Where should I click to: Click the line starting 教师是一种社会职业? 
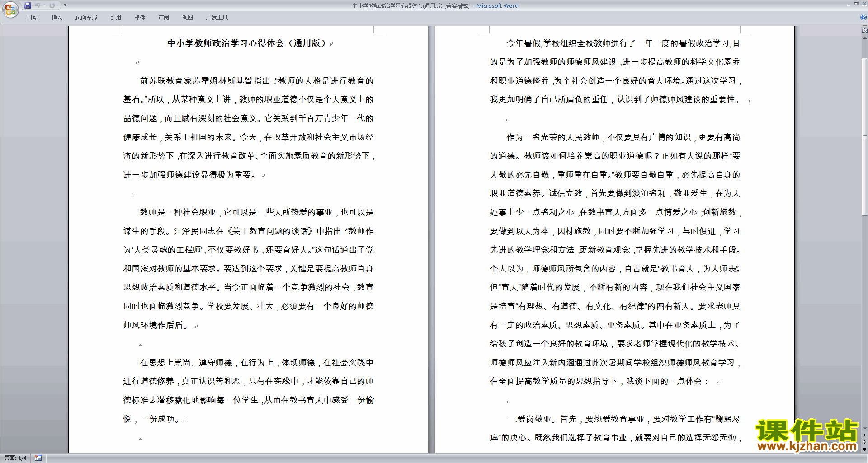tap(257, 212)
